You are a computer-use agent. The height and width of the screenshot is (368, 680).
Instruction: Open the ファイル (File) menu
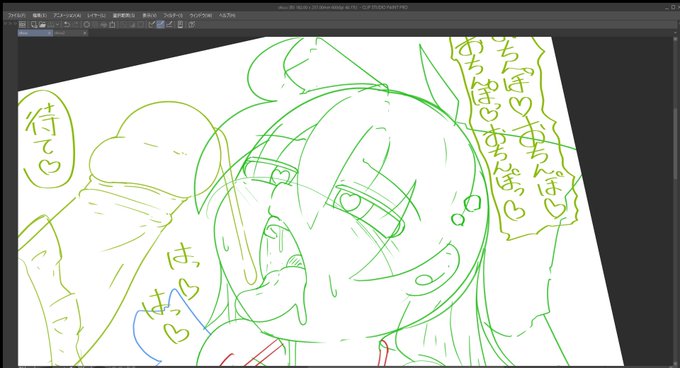coord(16,15)
